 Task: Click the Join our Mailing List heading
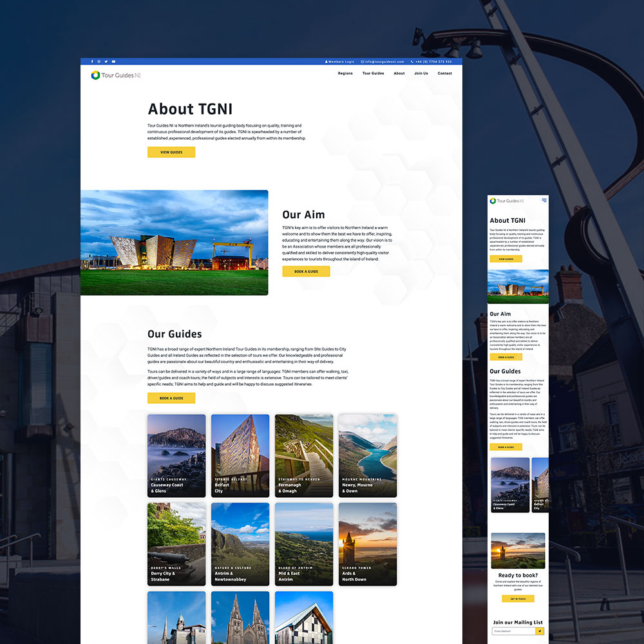[518, 622]
